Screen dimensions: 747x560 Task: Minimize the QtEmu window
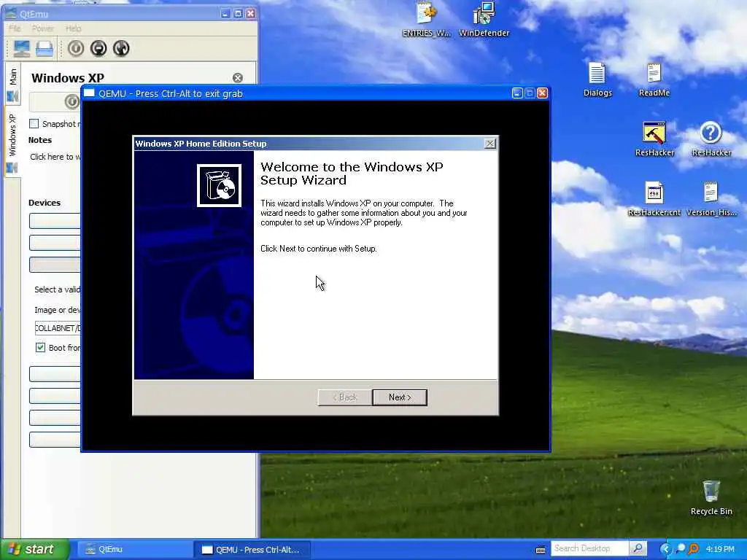tap(225, 14)
